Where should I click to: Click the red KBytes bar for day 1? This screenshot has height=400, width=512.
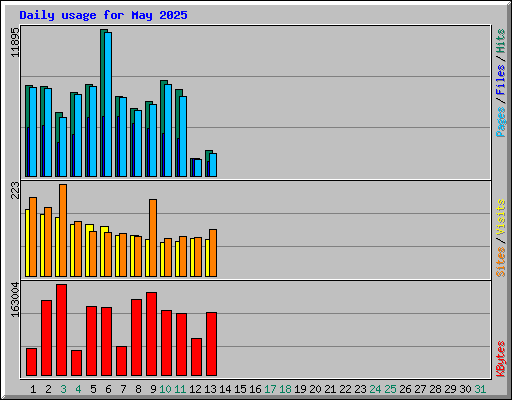[x=32, y=362]
